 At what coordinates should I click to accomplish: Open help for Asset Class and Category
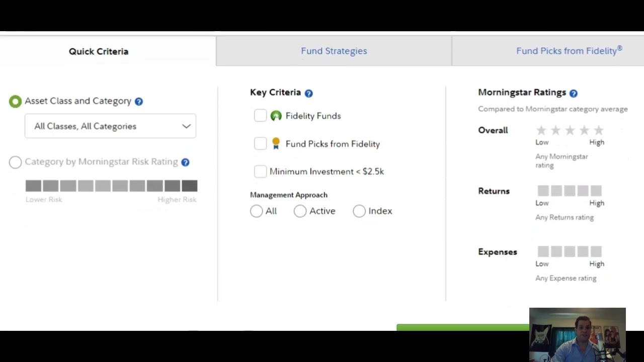click(x=138, y=102)
